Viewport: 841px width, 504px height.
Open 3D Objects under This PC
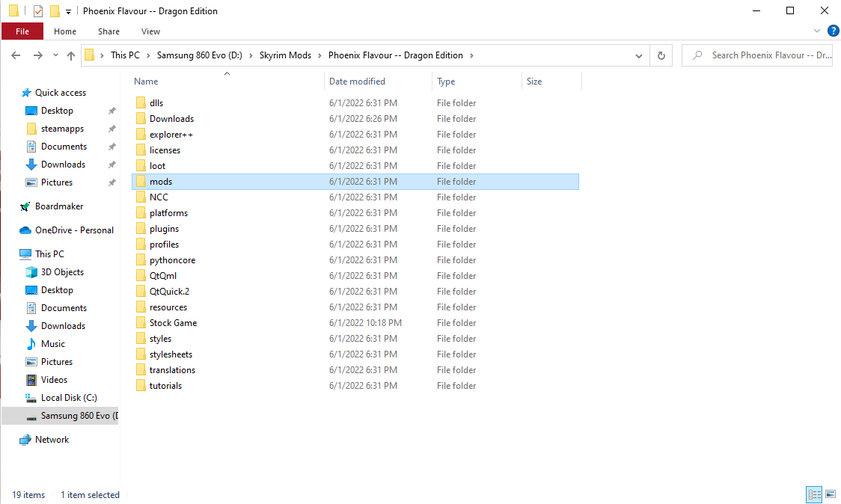(x=62, y=272)
